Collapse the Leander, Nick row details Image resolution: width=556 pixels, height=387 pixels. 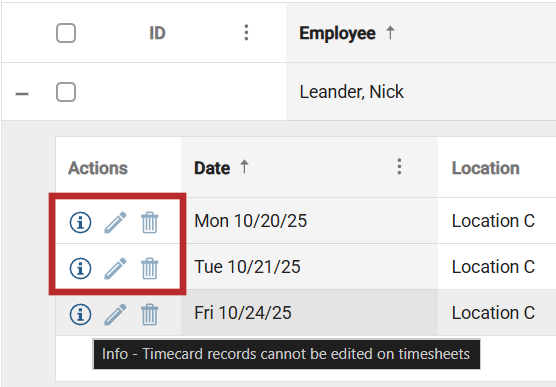tap(22, 94)
